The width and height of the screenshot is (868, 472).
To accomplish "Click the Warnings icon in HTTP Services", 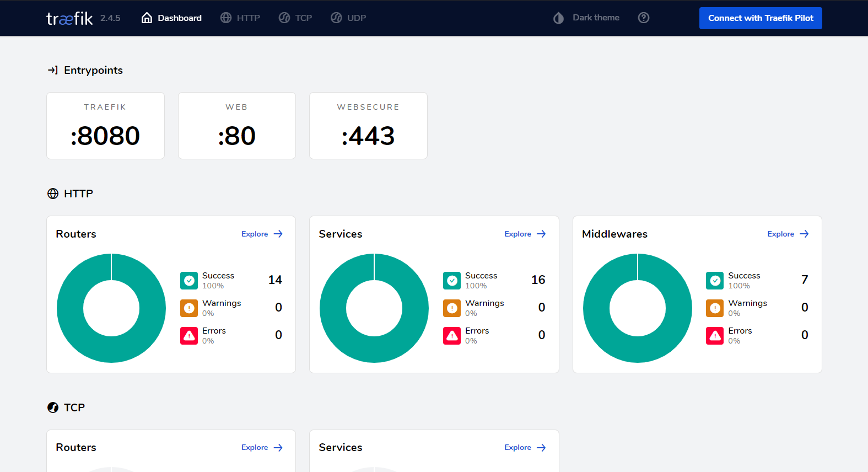I will pos(452,308).
